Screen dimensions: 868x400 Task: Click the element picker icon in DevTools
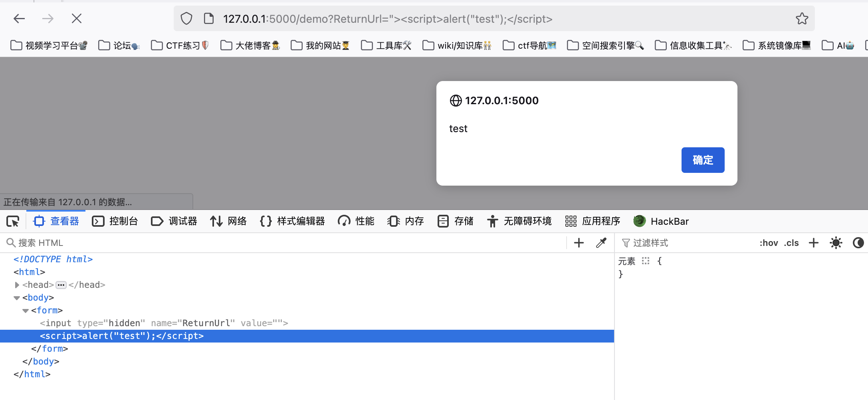click(13, 221)
